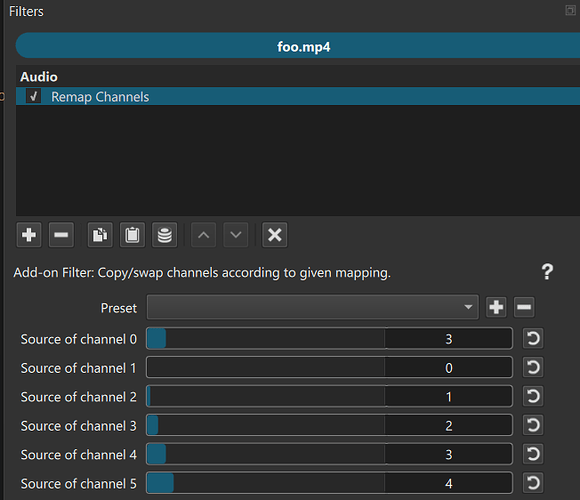Click the channel 1 value field showing 0
580x500 pixels.
pyautogui.click(x=448, y=367)
